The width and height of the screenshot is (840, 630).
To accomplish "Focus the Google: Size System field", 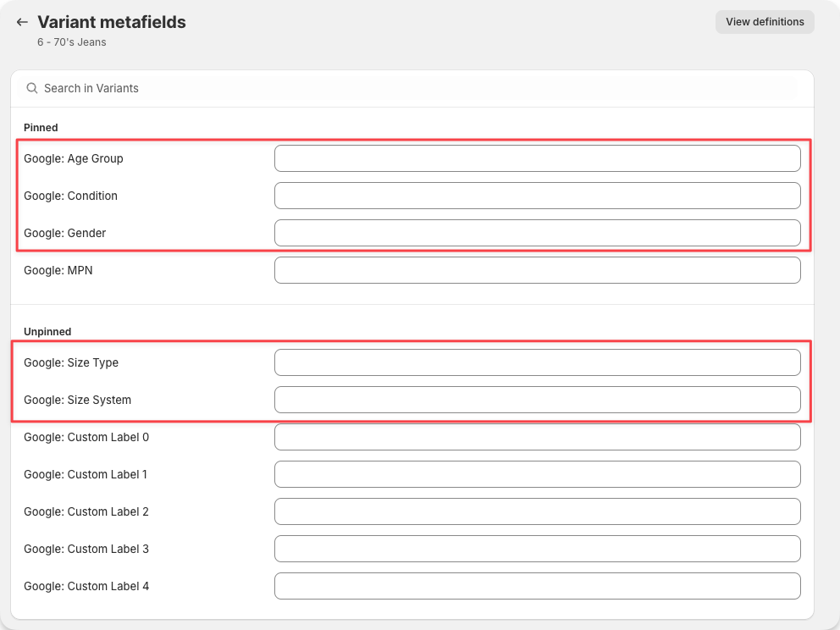I will point(537,400).
